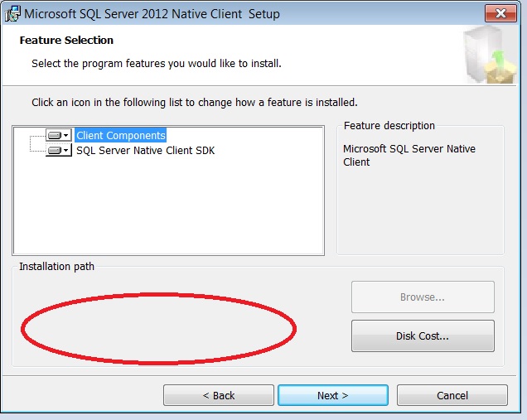Viewport: 527px width, 420px height.
Task: Click the Installation path group label
Action: [57, 267]
